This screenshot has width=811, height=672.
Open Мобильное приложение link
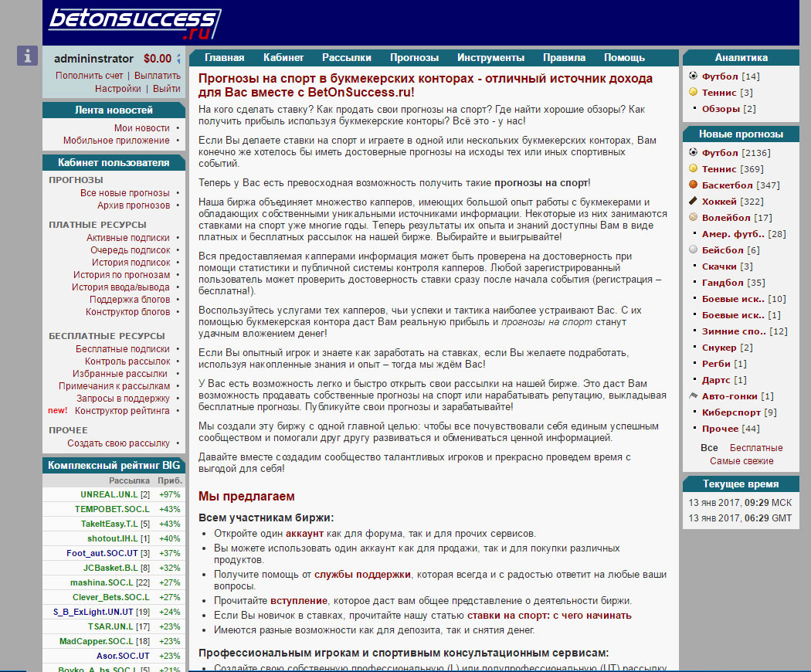pyautogui.click(x=117, y=141)
